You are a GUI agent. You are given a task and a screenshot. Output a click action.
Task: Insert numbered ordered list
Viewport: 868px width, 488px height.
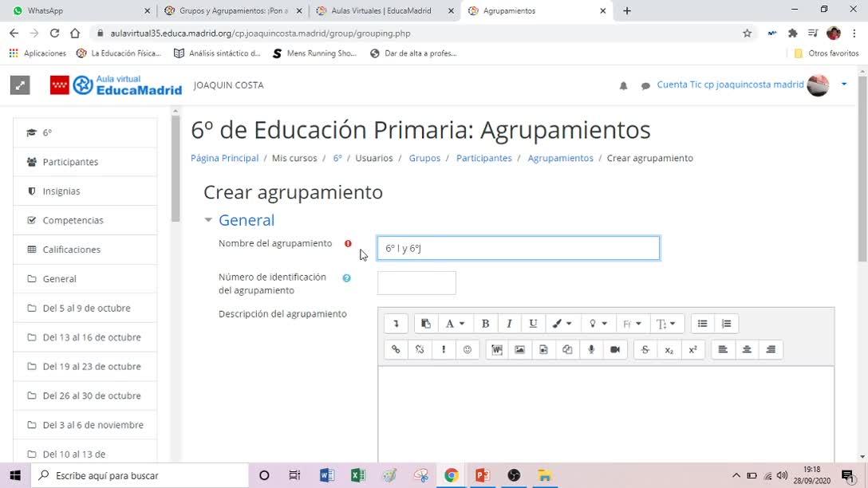point(726,324)
